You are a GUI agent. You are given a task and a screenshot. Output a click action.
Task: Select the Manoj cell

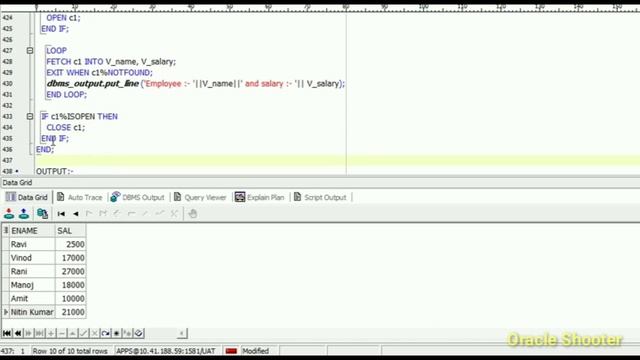[x=32, y=284]
